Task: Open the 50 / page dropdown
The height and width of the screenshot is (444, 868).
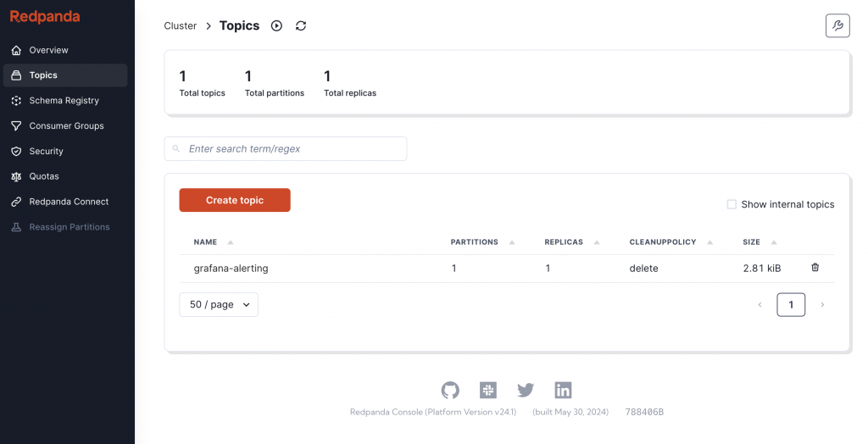Action: (x=219, y=304)
